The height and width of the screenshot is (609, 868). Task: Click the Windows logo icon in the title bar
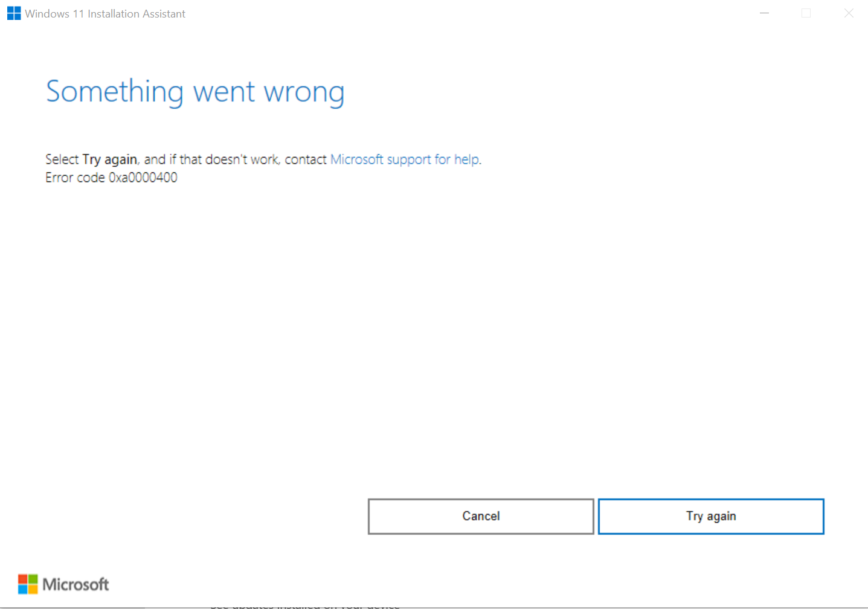point(14,13)
